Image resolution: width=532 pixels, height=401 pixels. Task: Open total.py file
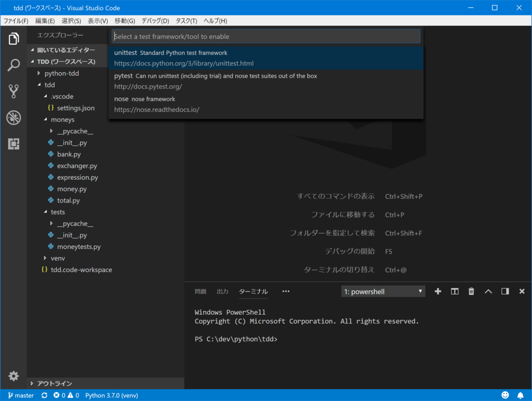click(69, 200)
